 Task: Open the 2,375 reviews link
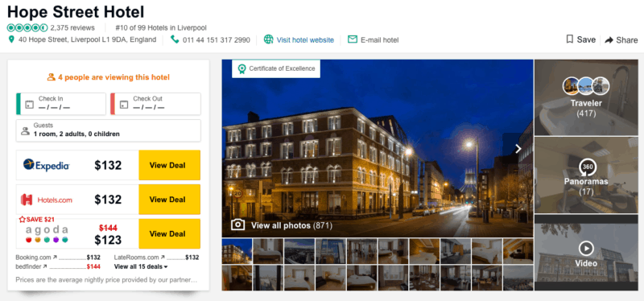click(72, 28)
